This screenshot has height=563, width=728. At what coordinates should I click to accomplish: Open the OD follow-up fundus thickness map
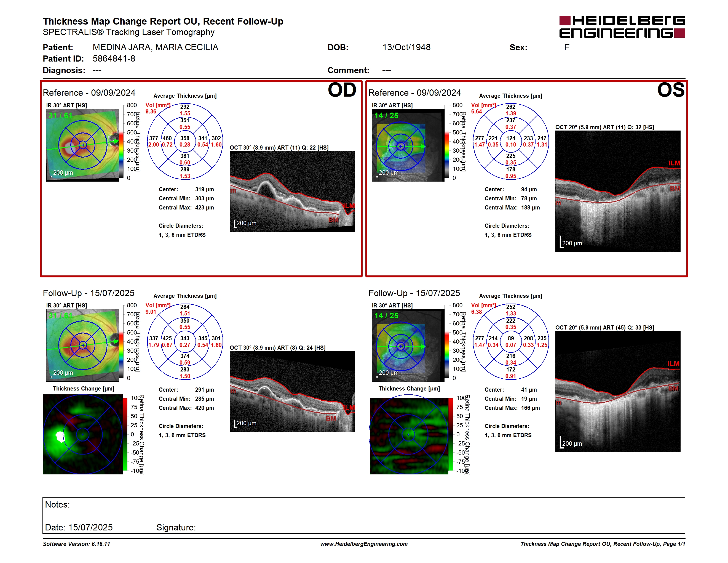click(x=83, y=345)
